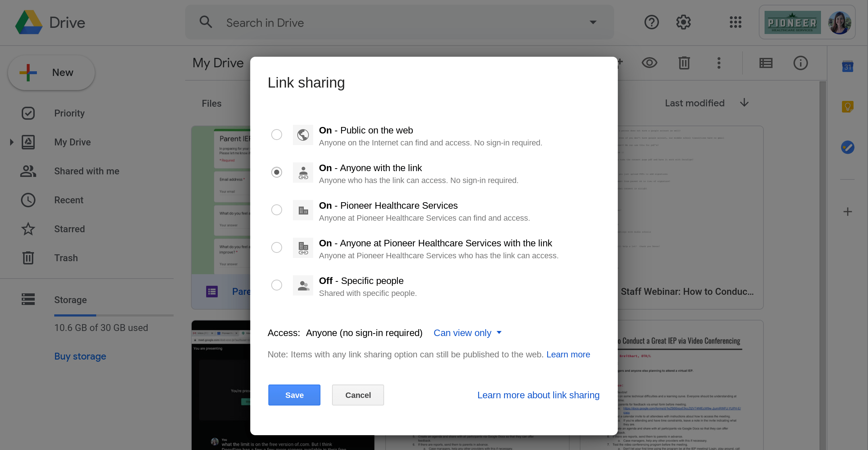Open Drive settings gear icon

683,22
